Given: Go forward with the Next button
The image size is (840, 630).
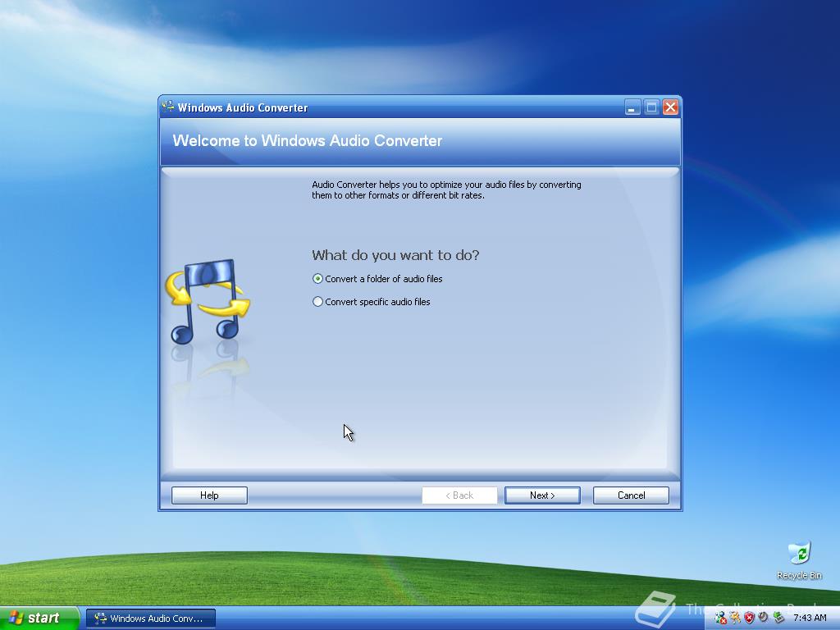Looking at the screenshot, I should (x=542, y=495).
